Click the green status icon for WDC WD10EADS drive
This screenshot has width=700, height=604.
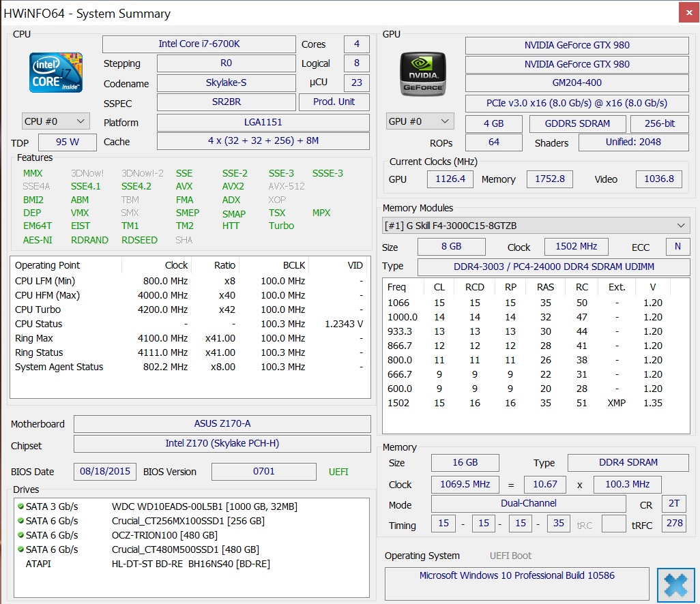point(20,507)
